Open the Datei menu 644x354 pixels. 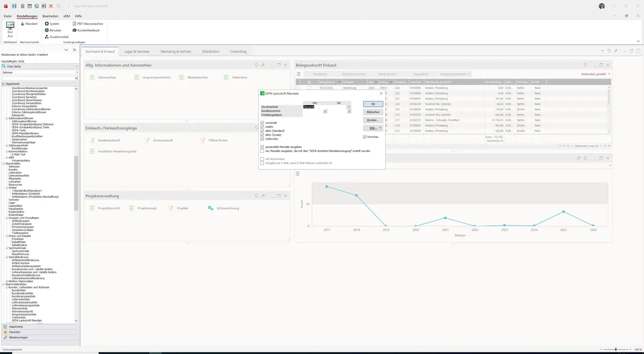coord(8,17)
